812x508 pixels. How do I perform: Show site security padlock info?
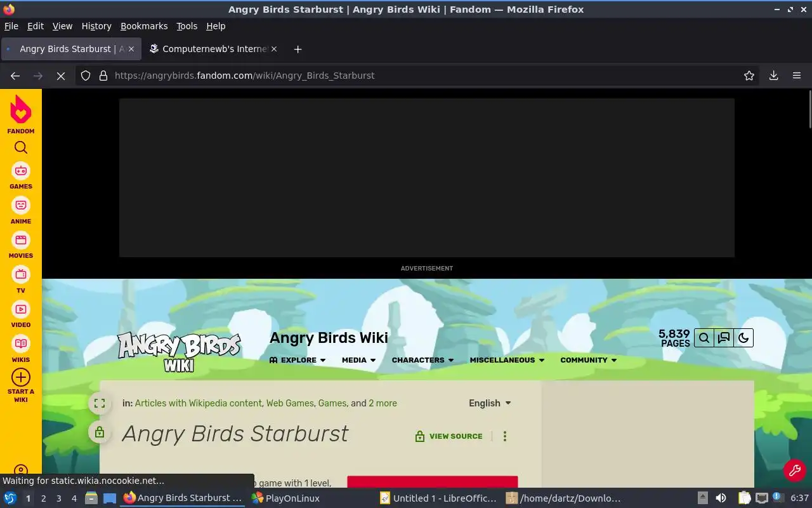pyautogui.click(x=103, y=76)
